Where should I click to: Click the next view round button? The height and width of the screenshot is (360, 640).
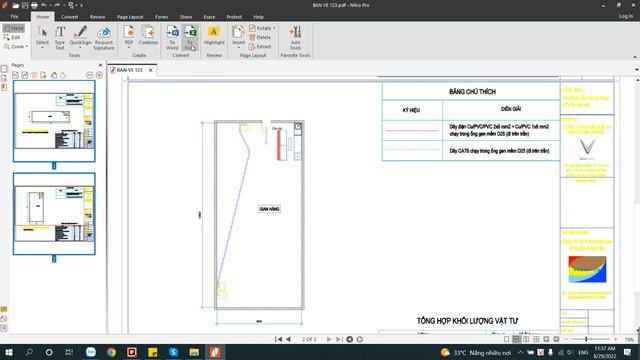click(x=360, y=339)
